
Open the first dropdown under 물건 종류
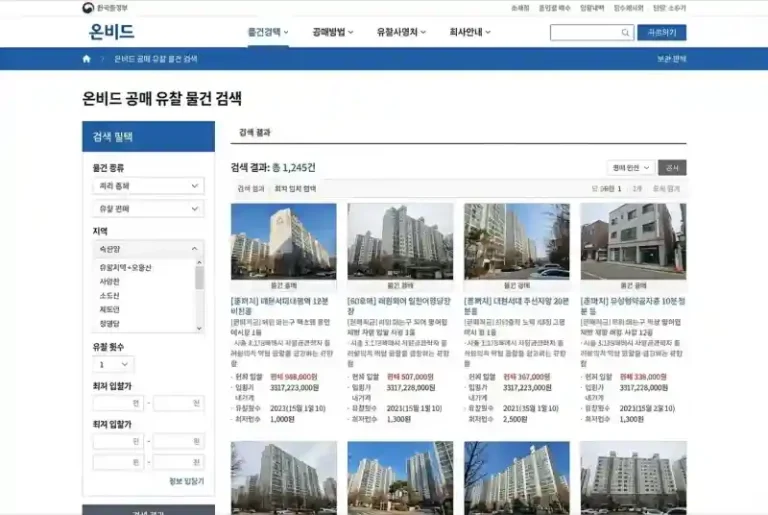coord(148,186)
